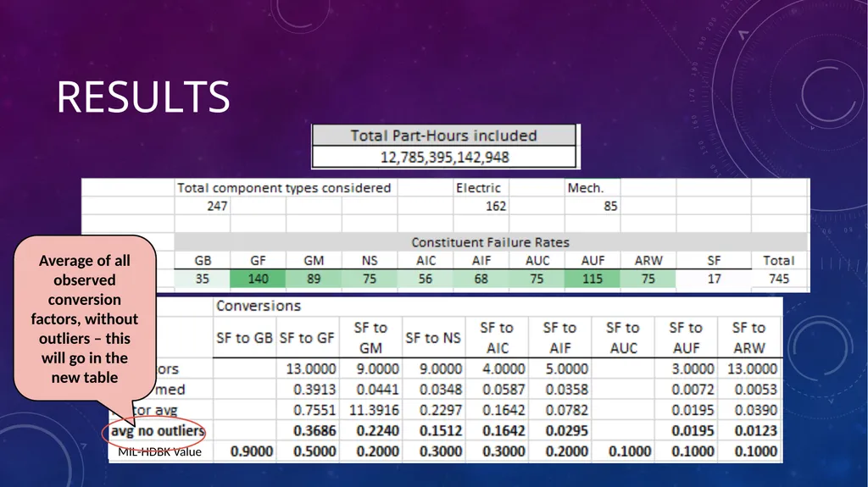Click the 'SF to GF' column header

[307, 338]
